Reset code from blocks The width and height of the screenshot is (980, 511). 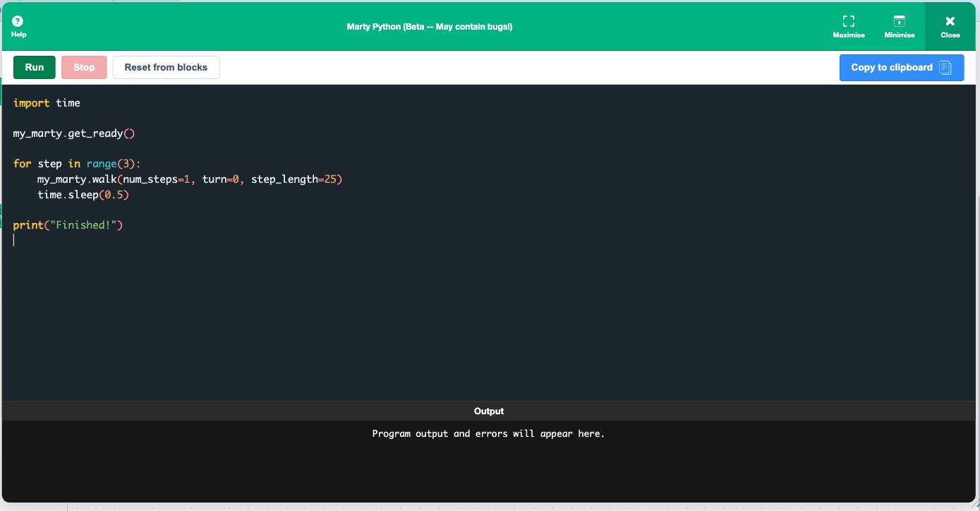click(x=166, y=67)
